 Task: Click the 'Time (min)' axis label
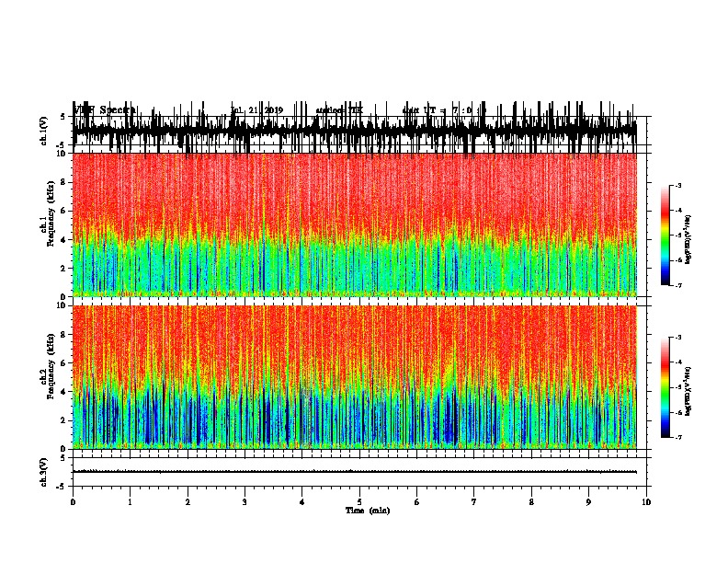point(368,511)
